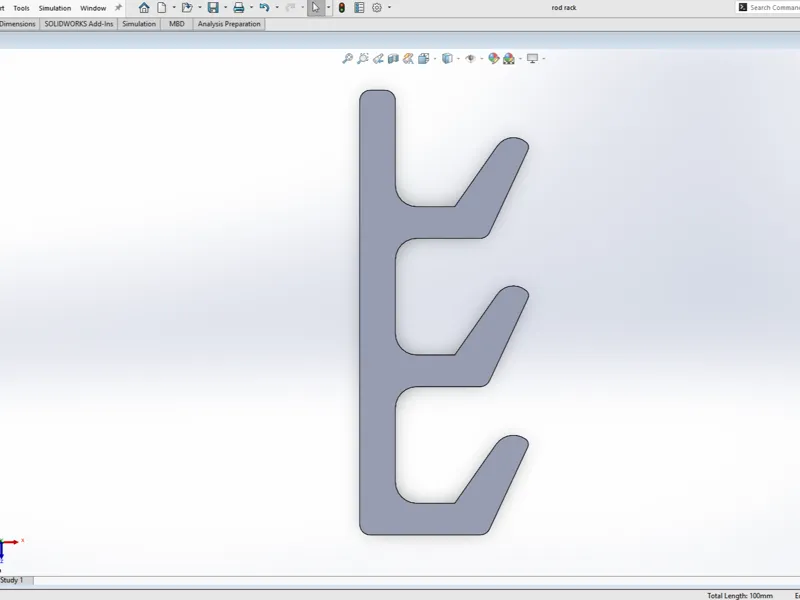Viewport: 800px width, 600px height.
Task: Click the Search Commands field
Action: (x=768, y=8)
